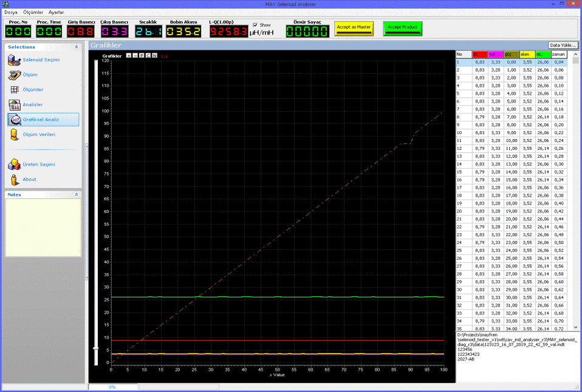Open the Analizler chart icon
582x392 pixels.
(x=15, y=105)
